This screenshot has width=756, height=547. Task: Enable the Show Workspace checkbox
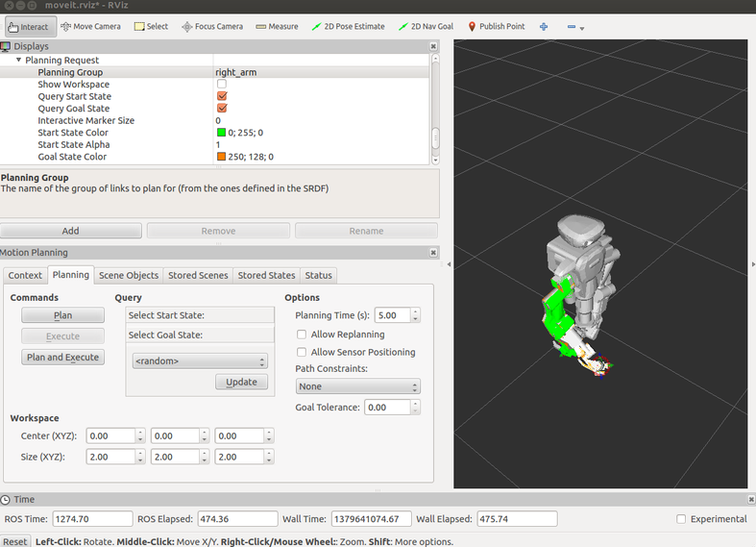coord(222,85)
